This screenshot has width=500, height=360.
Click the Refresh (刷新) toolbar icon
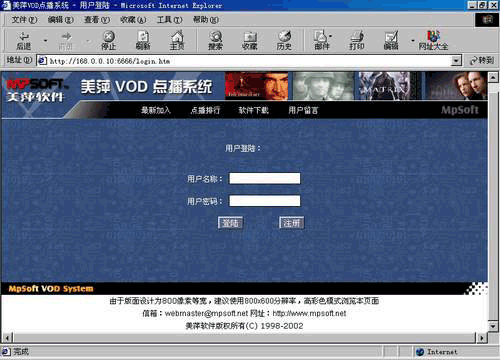click(143, 40)
